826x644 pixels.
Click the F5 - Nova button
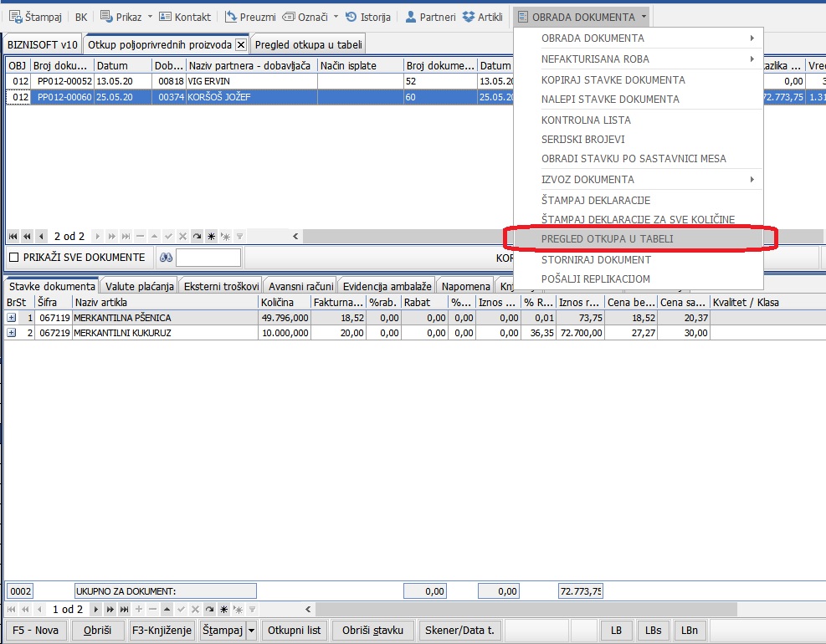coord(35,631)
